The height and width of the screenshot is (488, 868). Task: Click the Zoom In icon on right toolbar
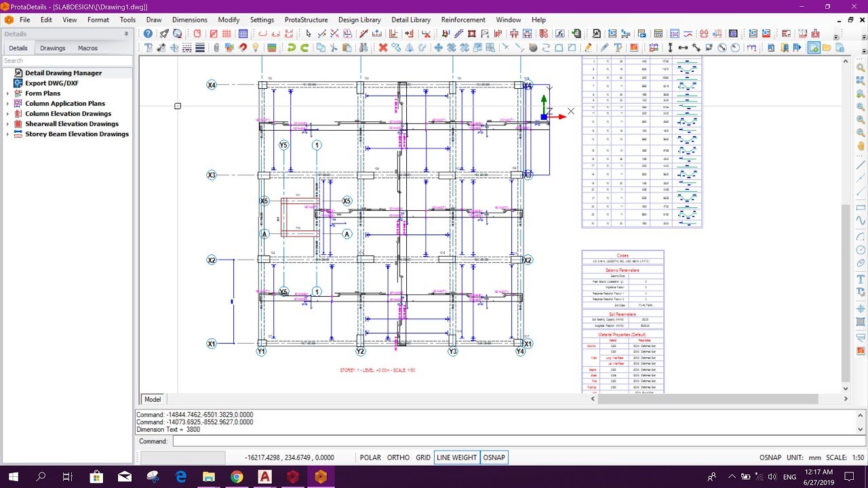coord(862,106)
